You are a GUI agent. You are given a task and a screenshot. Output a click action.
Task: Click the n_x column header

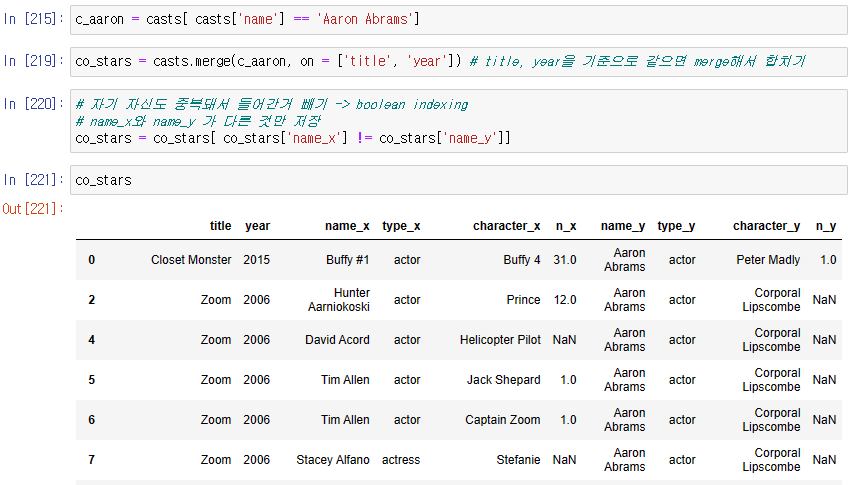tap(566, 226)
